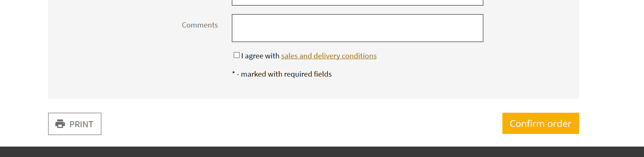Click the partially visible field above Comments

click(x=357, y=2)
